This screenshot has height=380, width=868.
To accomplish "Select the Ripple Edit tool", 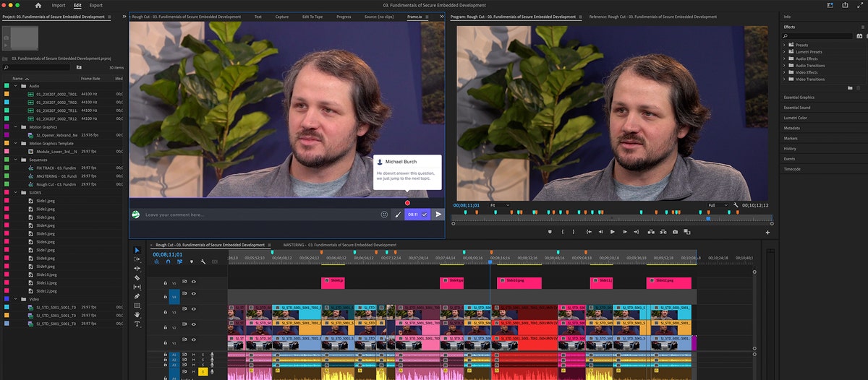I will (x=137, y=269).
